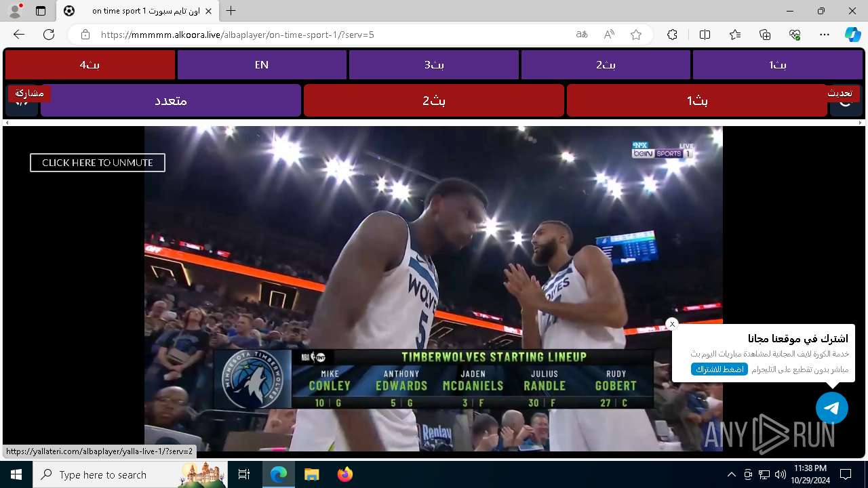Switch to the large red بث1 button
This screenshot has width=868, height=488.
[x=697, y=100]
